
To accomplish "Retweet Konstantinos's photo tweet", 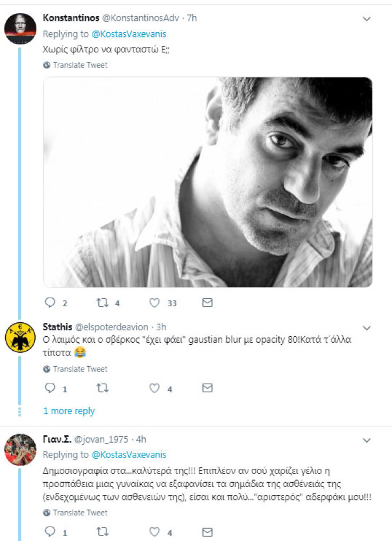I will [104, 303].
